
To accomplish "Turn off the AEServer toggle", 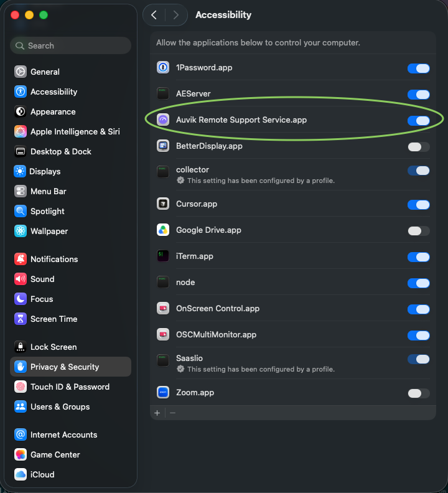I will 419,95.
